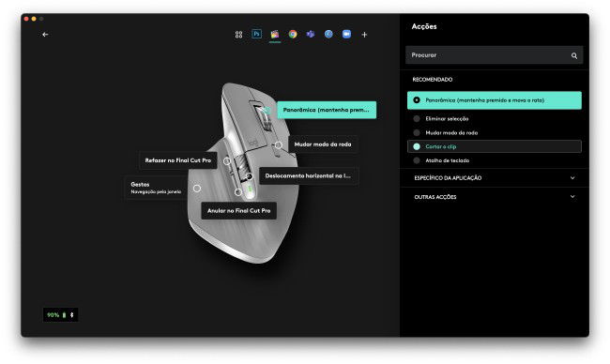
Task: Click the mode shift button hotspot circle
Action: pyautogui.click(x=279, y=145)
